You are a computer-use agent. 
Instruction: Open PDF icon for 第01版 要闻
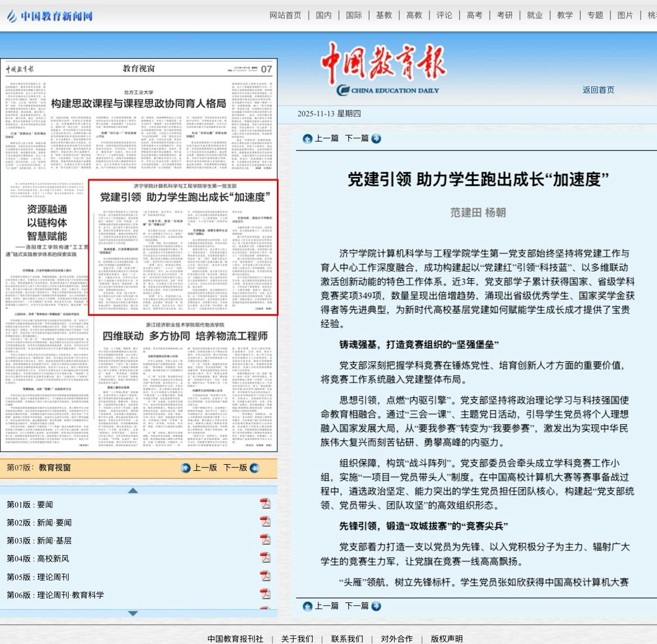265,504
